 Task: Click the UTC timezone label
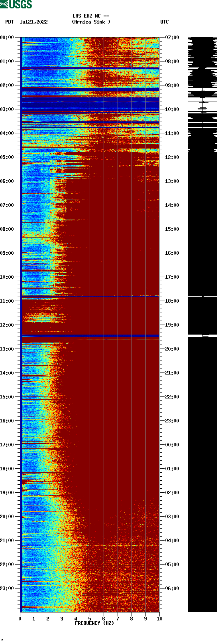165,22
